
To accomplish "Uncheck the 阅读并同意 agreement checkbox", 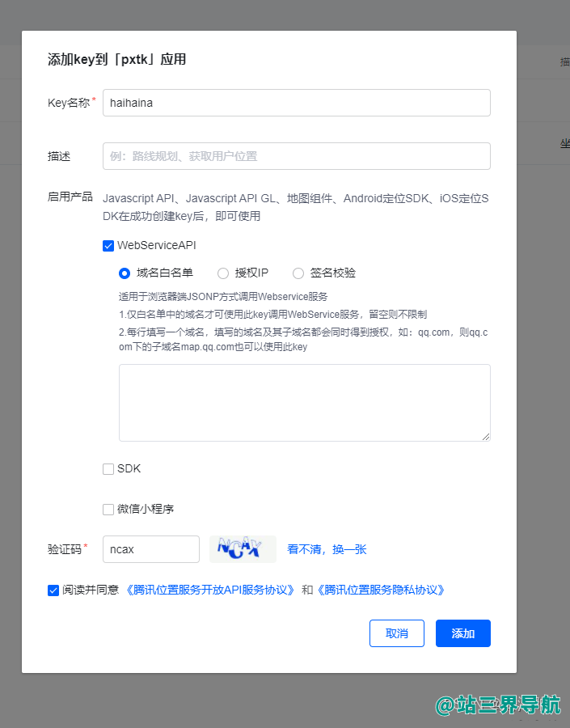I will [53, 590].
